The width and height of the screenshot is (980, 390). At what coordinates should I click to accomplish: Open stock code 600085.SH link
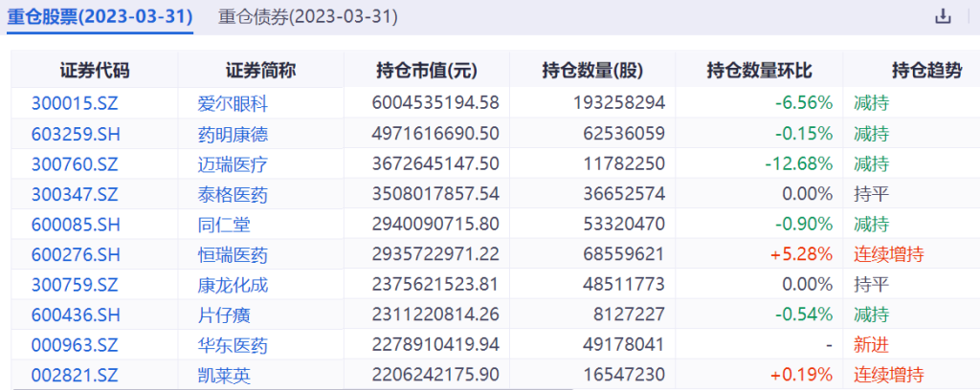tap(76, 224)
